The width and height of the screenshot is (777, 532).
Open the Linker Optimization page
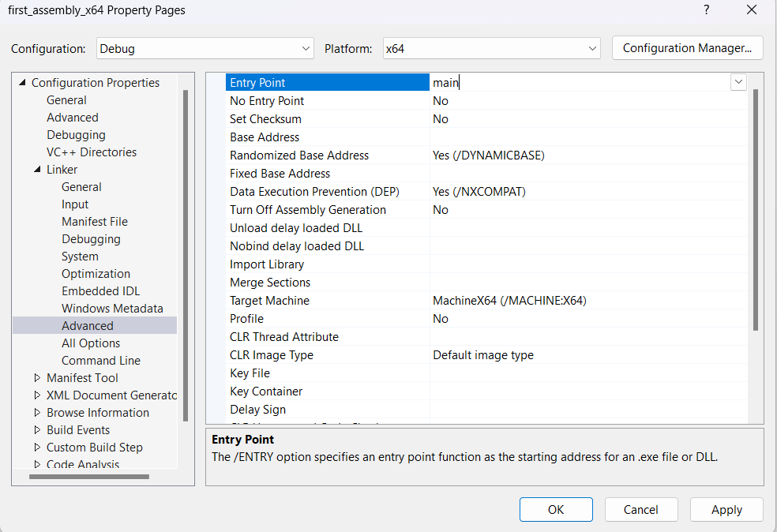(96, 274)
